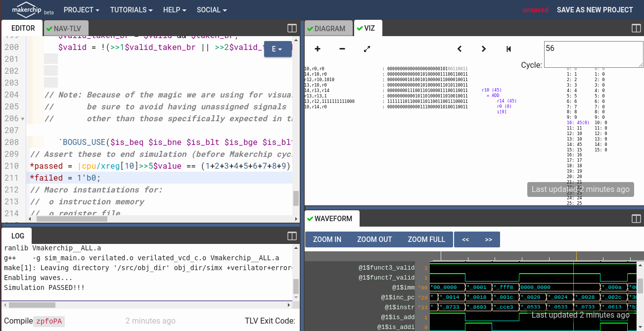
Task: Click the '_8733' value in instr waveform
Action: tap(451, 307)
